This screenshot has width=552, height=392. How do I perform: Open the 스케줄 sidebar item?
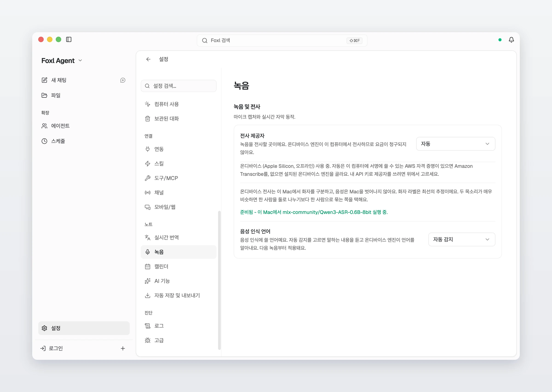pyautogui.click(x=84, y=141)
